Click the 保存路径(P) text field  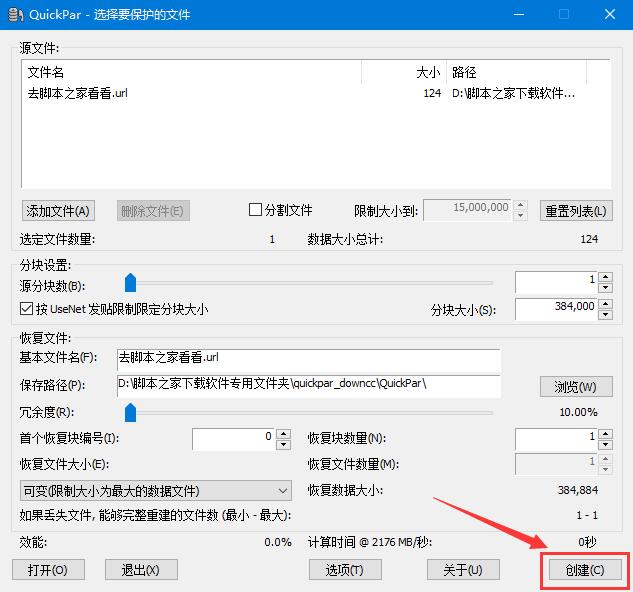pos(309,386)
